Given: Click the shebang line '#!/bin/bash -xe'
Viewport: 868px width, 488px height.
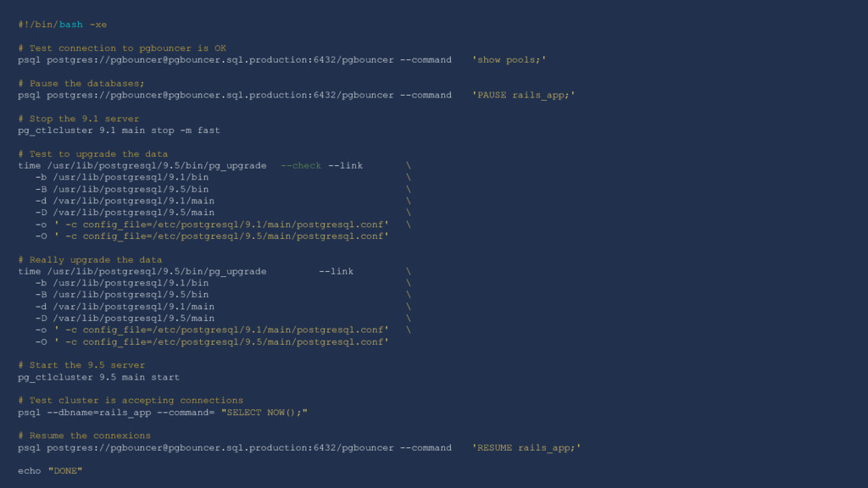Looking at the screenshot, I should coord(63,25).
